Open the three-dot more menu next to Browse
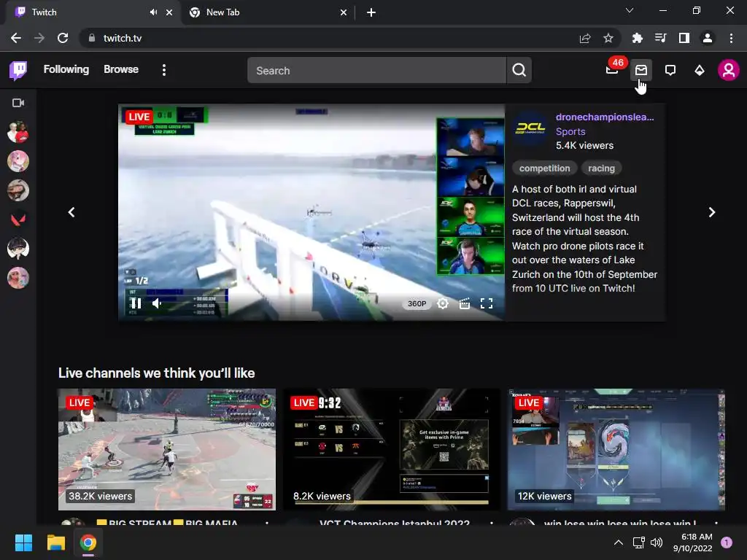The image size is (747, 560). 164,71
